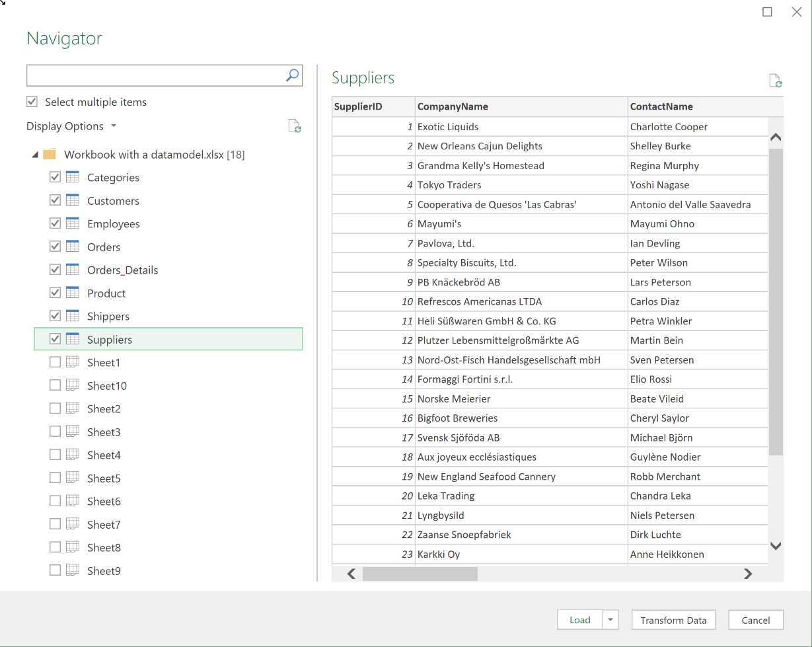Click the Orders table icon
The width and height of the screenshot is (812, 647).
pos(73,247)
